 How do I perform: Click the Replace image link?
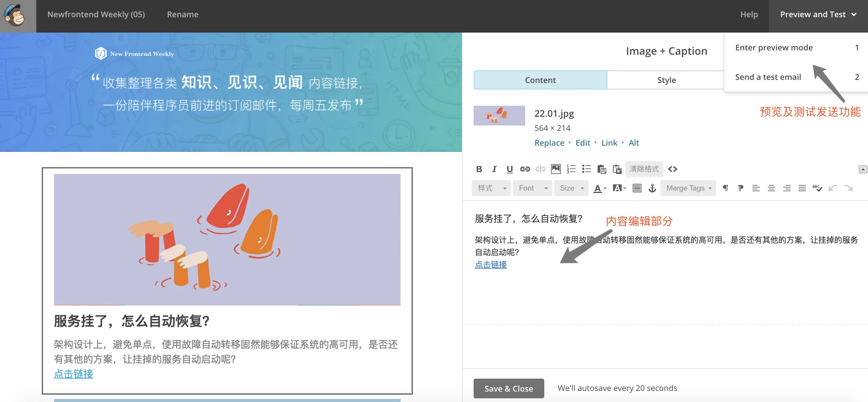(x=549, y=143)
